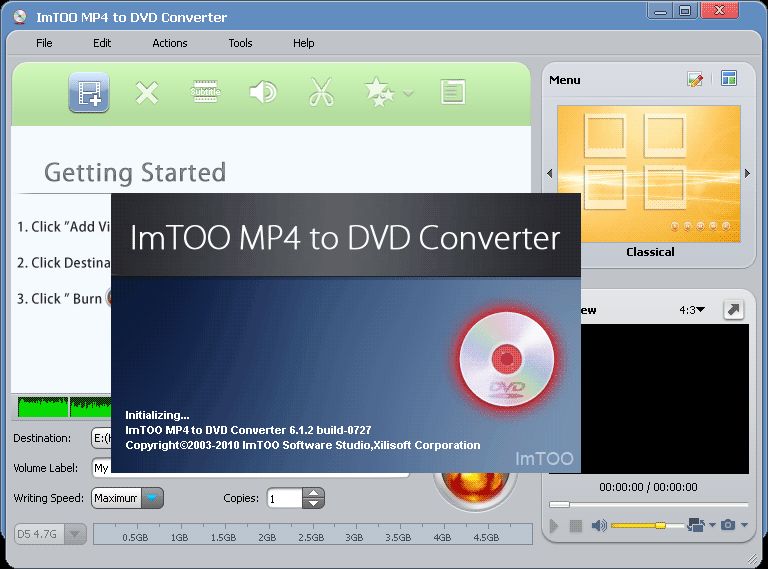
Task: Open the chapter list page icon
Action: [x=453, y=92]
